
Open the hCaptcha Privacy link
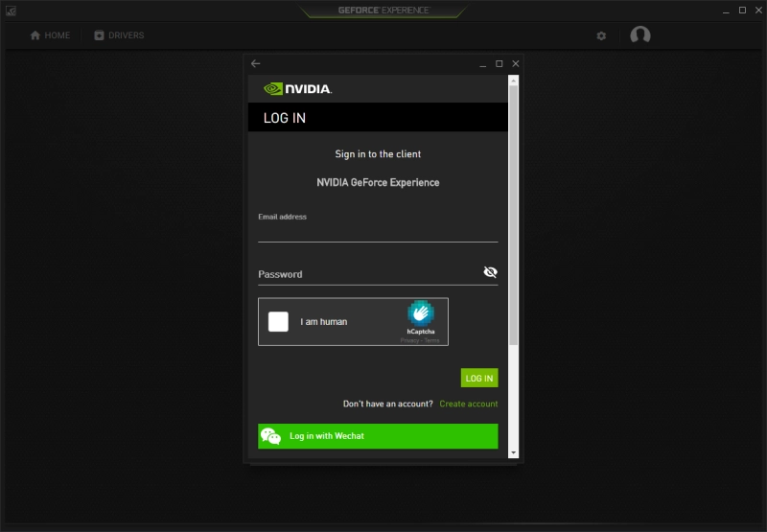coord(409,340)
